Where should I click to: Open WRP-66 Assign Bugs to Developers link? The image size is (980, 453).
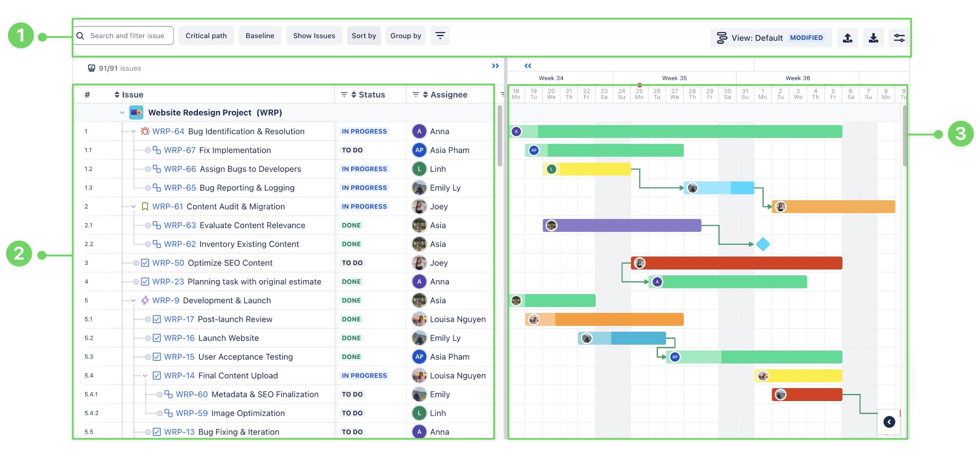(x=180, y=169)
